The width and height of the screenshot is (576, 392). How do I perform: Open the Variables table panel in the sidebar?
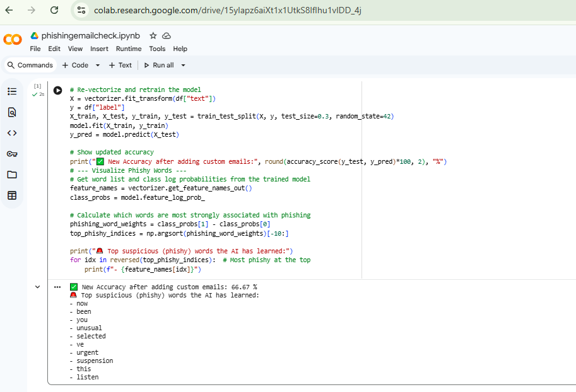pyautogui.click(x=11, y=195)
